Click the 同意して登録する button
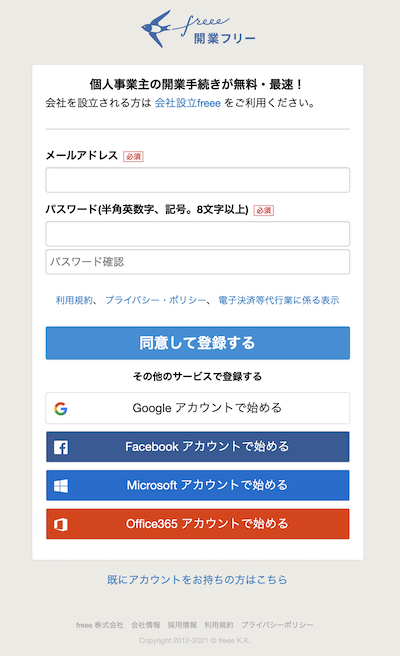The width and height of the screenshot is (400, 656). tap(197, 343)
